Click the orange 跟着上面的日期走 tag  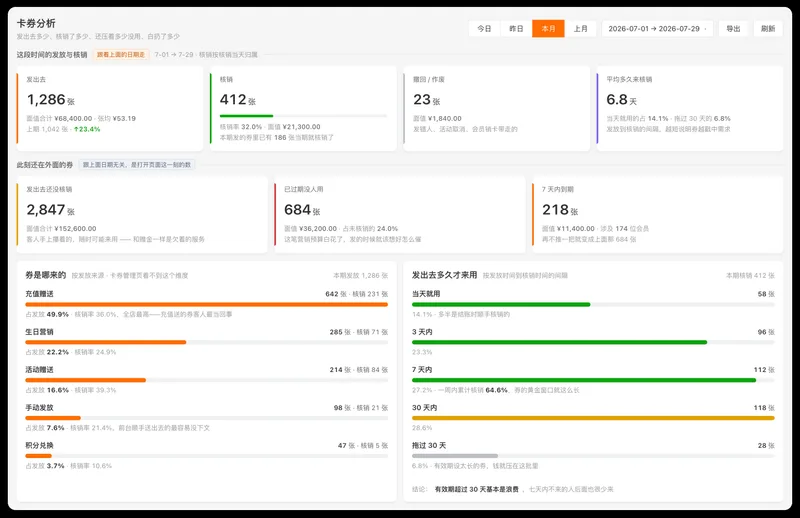coord(121,55)
